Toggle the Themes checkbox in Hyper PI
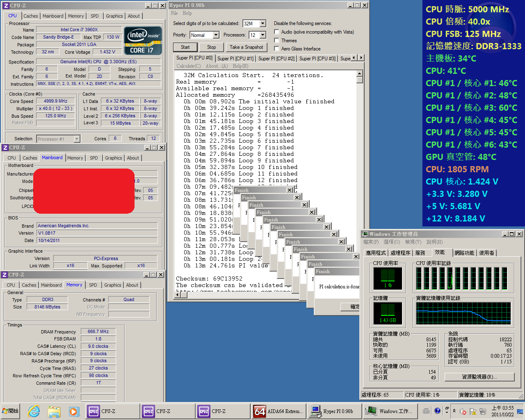 [277, 40]
